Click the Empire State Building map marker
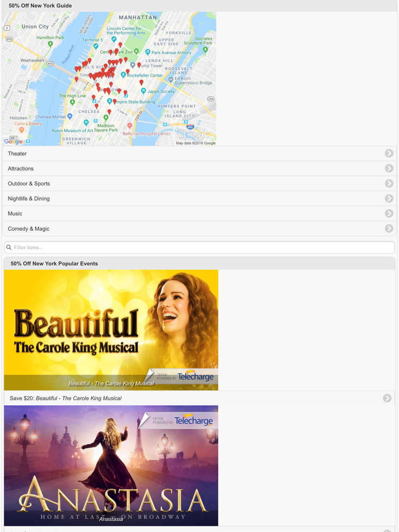Viewport: 399px width, 532px height. tap(109, 101)
